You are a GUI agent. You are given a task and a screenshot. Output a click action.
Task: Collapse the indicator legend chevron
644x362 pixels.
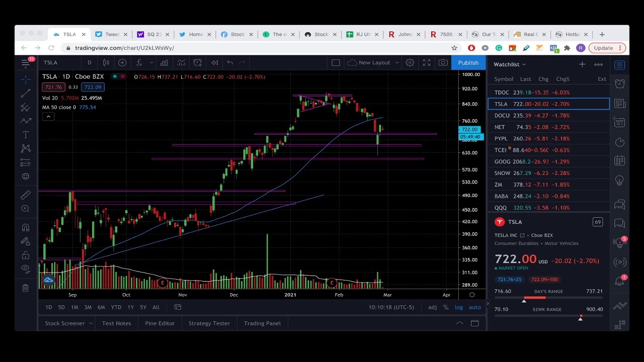48,117
